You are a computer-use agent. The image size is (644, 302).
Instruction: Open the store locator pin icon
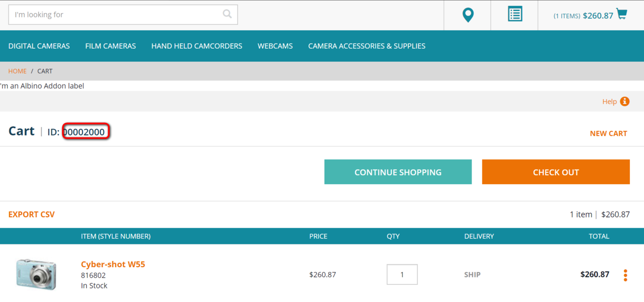[468, 15]
